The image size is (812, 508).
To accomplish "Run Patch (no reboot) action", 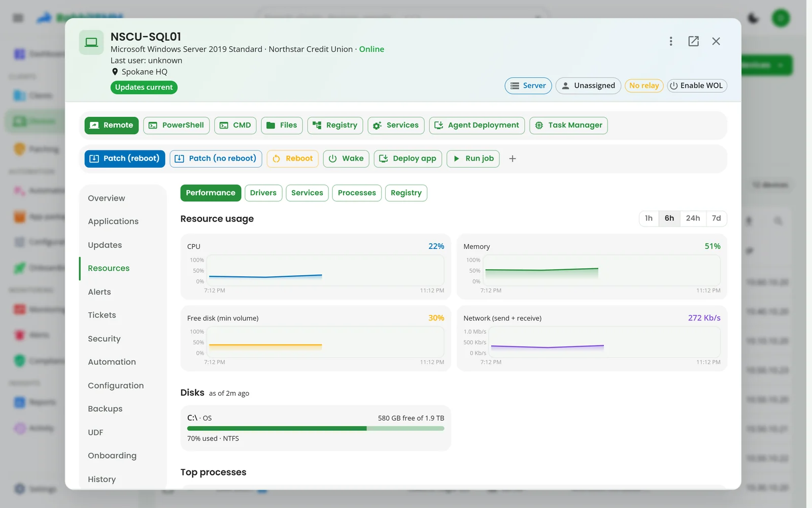I will click(x=216, y=159).
